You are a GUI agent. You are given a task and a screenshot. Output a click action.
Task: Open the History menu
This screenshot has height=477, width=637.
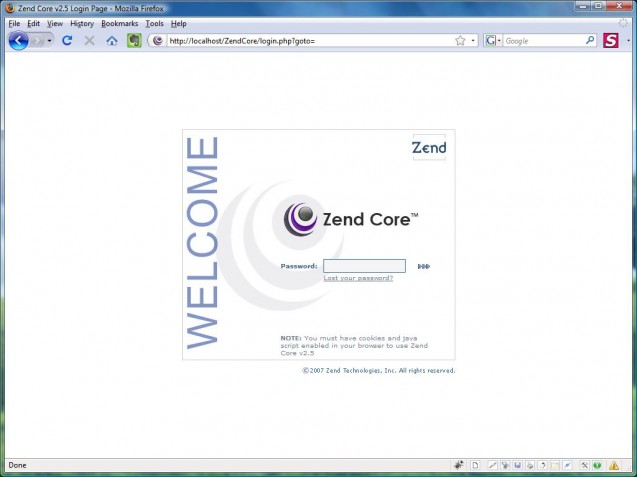pos(82,24)
